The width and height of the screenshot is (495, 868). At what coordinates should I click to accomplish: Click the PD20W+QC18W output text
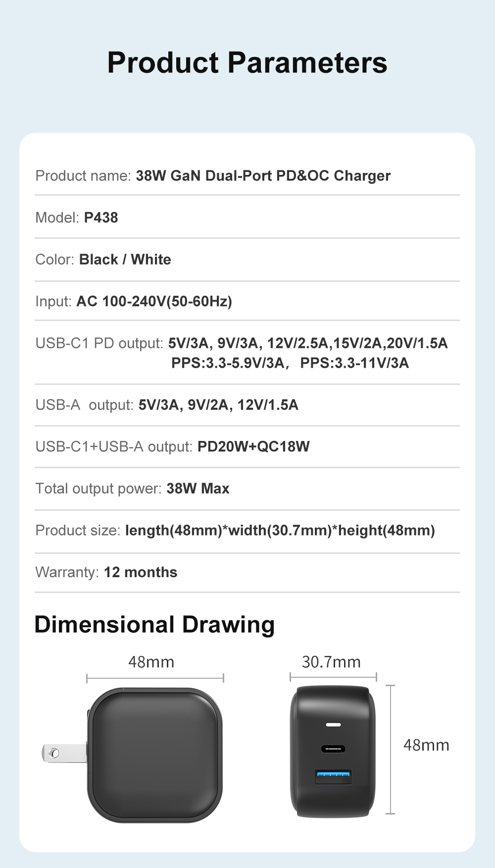[x=253, y=446]
